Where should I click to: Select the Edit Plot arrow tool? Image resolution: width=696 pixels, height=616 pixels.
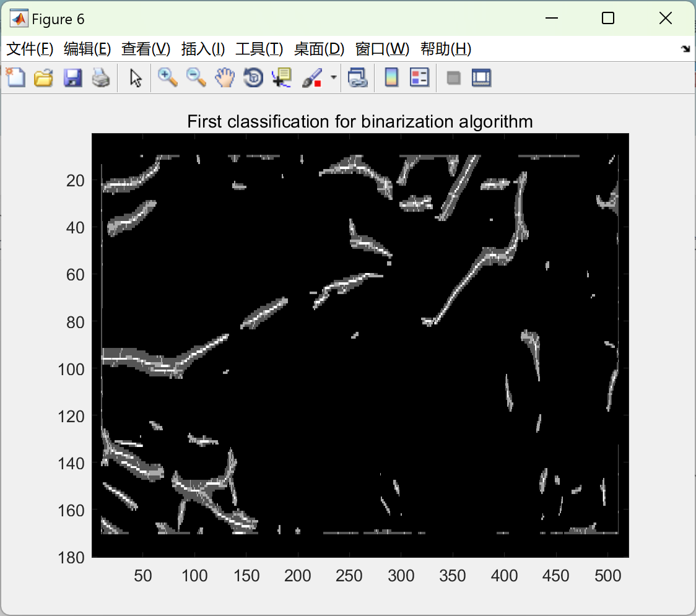click(136, 77)
